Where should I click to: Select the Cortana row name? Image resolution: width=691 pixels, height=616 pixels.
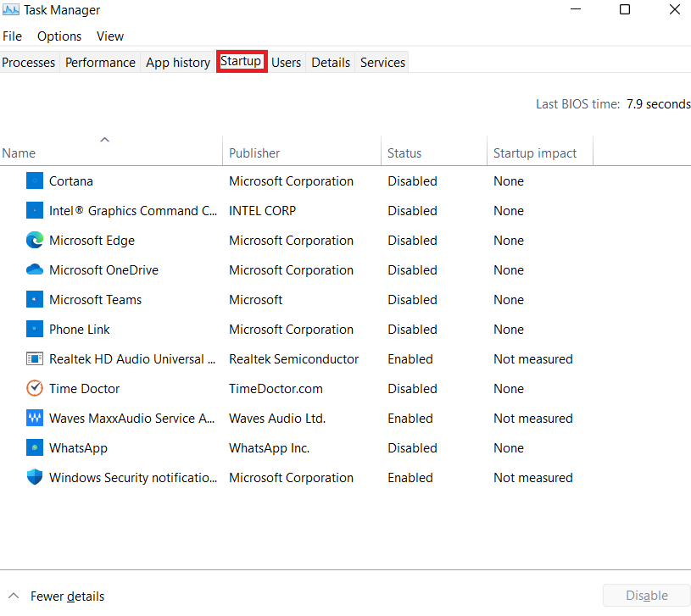coord(71,181)
